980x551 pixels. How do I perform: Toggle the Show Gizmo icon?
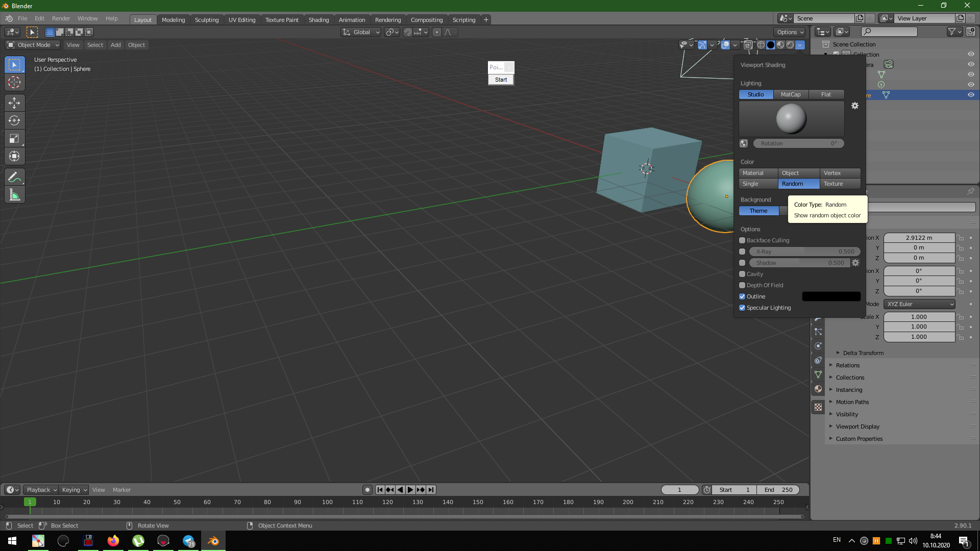coord(702,45)
